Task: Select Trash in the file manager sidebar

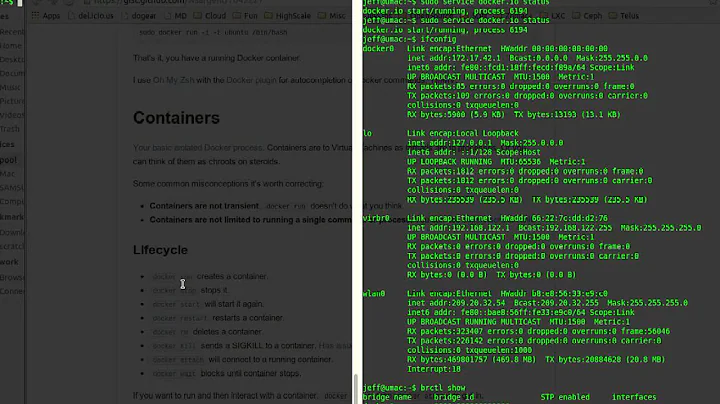Action: [x=10, y=129]
